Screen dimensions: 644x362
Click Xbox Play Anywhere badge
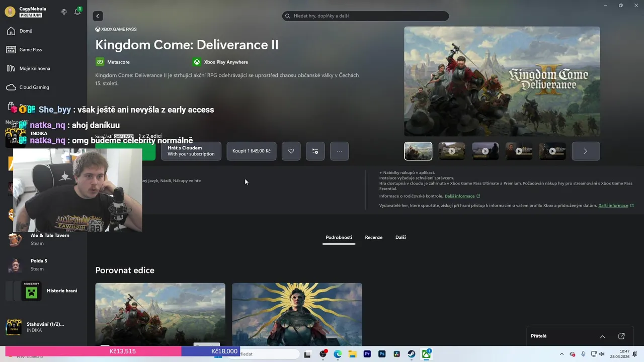(x=220, y=62)
